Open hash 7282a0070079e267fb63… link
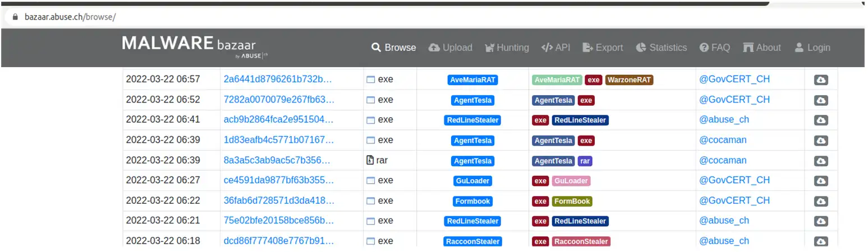Viewport: 868px width, 252px height. coord(279,100)
